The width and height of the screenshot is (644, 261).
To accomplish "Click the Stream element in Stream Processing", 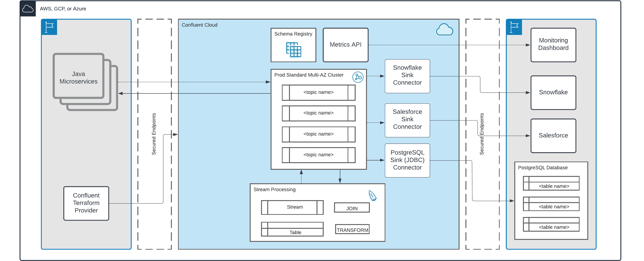I will [x=292, y=207].
